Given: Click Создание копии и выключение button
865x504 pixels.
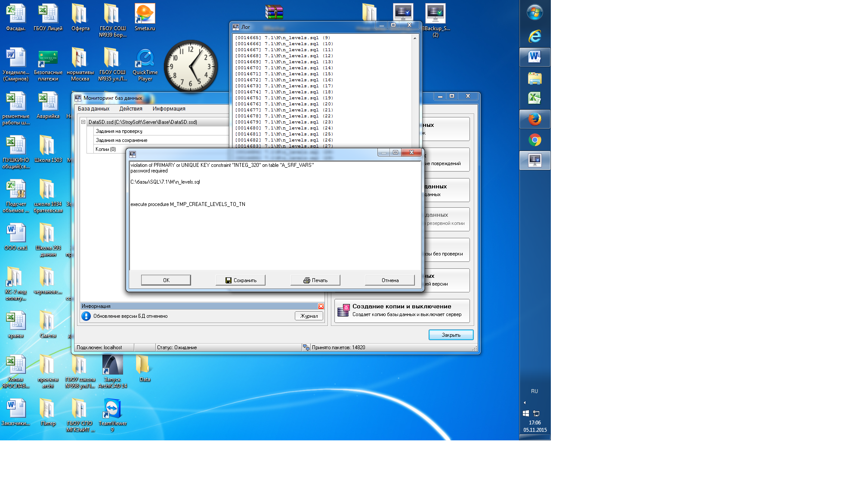Looking at the screenshot, I should (402, 310).
